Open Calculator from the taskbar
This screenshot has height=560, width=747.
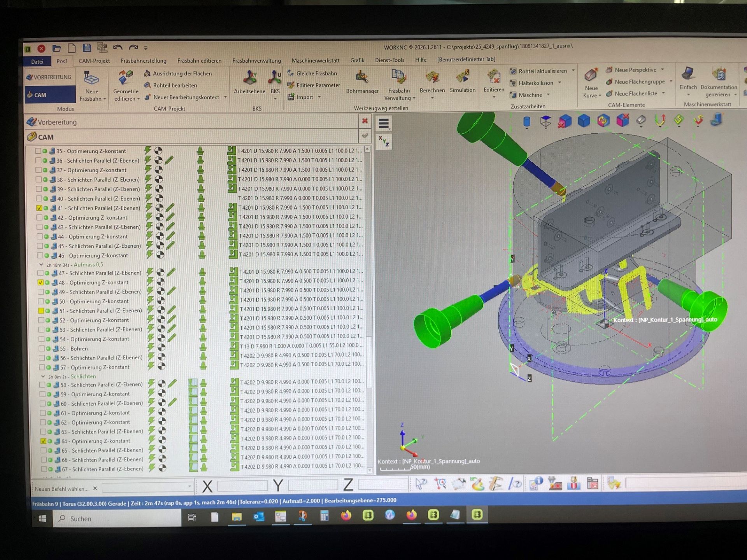coord(324,516)
